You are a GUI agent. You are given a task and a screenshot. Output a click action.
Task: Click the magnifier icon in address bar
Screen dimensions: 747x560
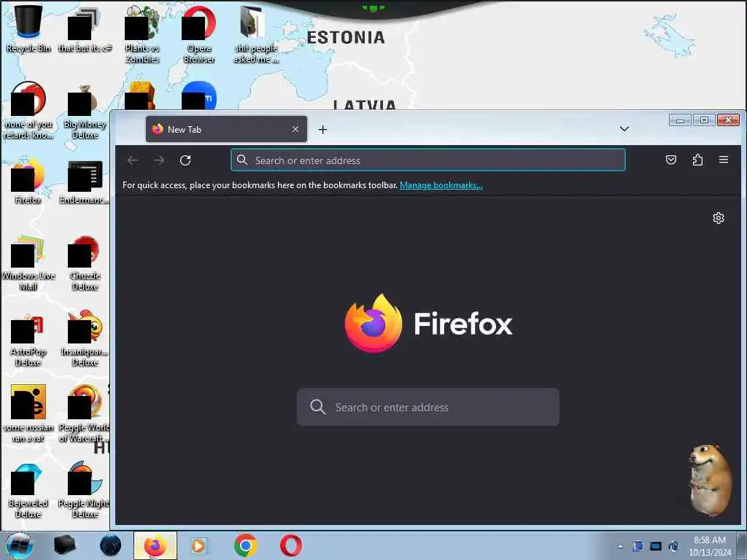(242, 160)
